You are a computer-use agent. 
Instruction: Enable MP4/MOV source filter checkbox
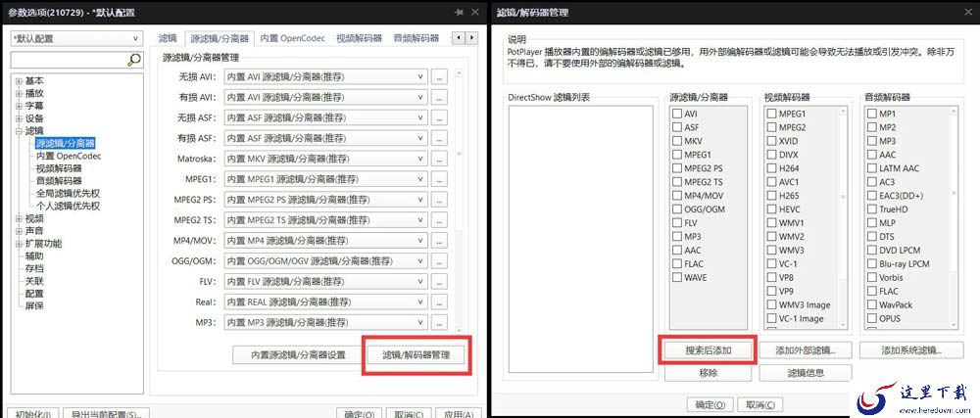coord(677,195)
